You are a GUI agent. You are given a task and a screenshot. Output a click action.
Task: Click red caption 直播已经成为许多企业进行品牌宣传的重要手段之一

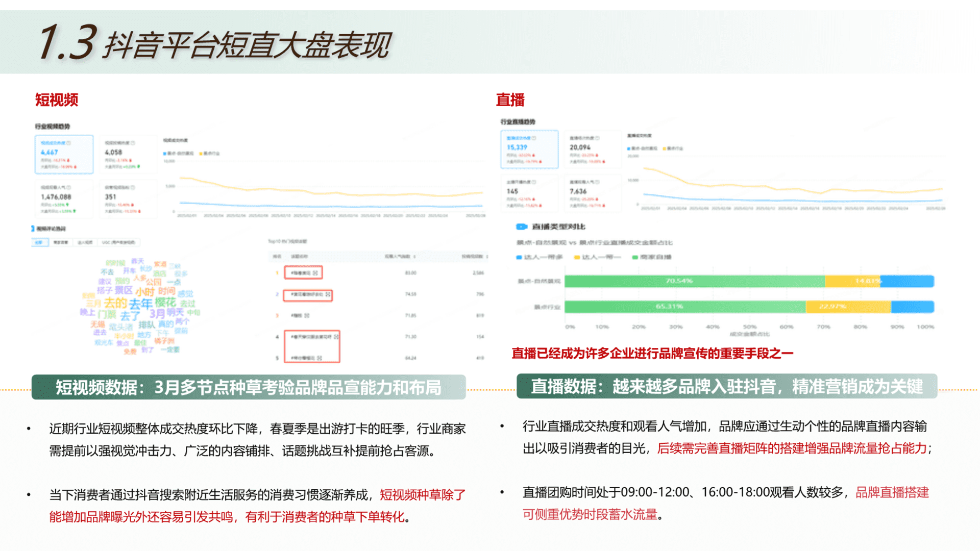click(x=652, y=354)
